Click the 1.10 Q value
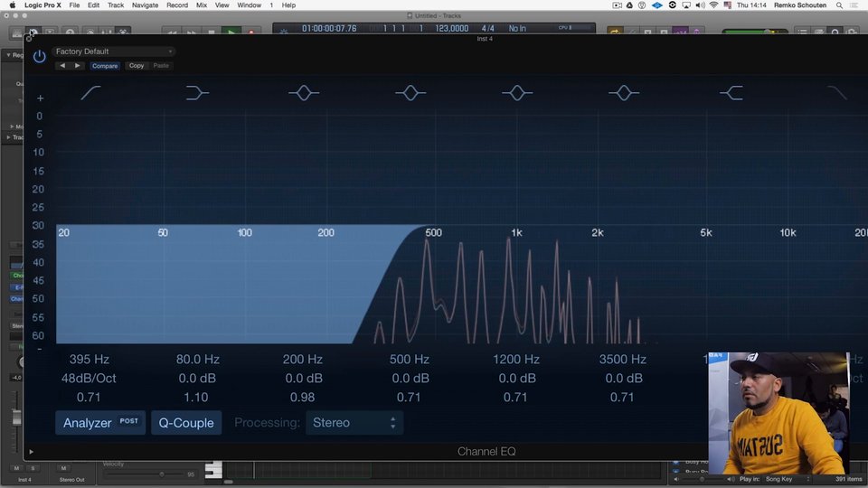 (x=196, y=398)
